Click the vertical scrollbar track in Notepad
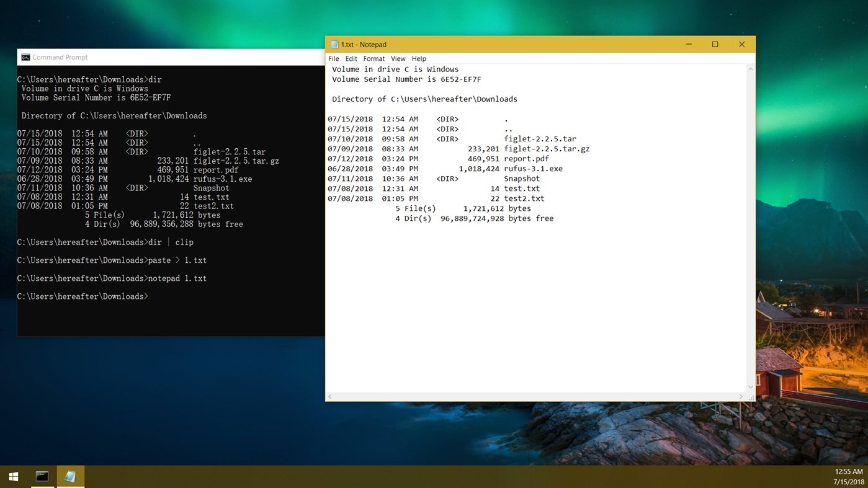Viewport: 868px width, 488px height. [750, 248]
